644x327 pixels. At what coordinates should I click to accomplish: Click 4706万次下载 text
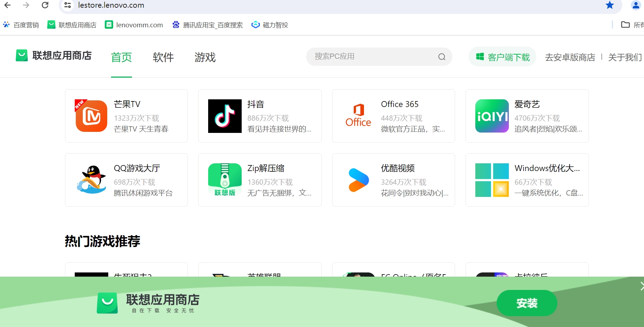click(537, 118)
